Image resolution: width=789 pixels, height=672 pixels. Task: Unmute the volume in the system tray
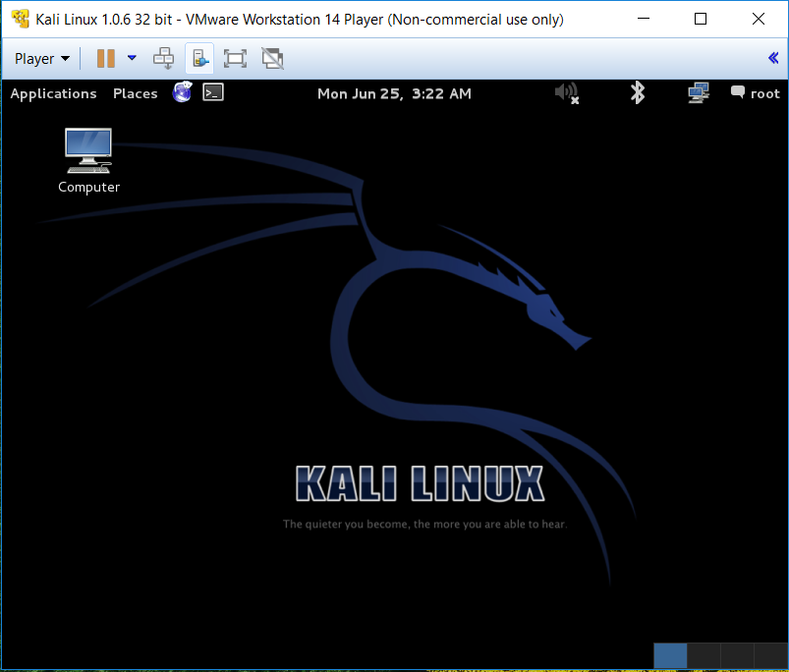tap(567, 92)
